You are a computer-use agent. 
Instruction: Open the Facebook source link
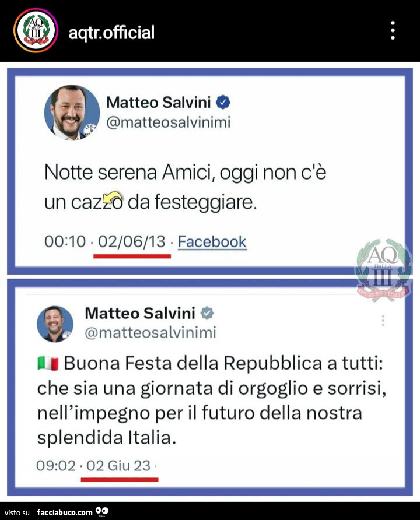[212, 241]
